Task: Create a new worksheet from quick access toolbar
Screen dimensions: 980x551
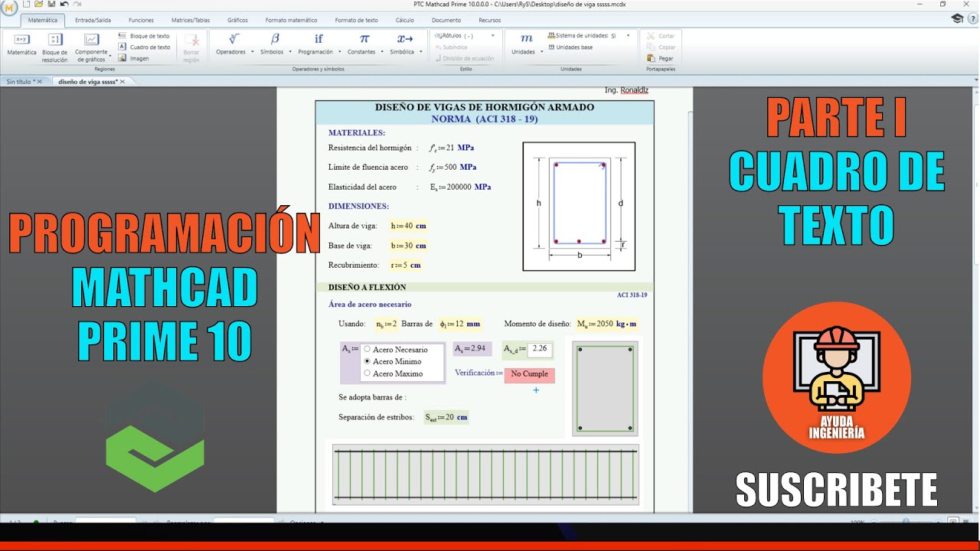Action: [x=27, y=4]
